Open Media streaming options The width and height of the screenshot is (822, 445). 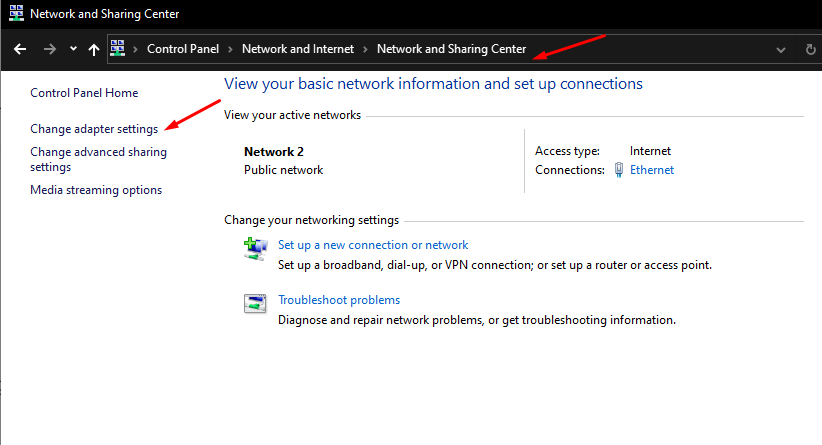(x=96, y=190)
